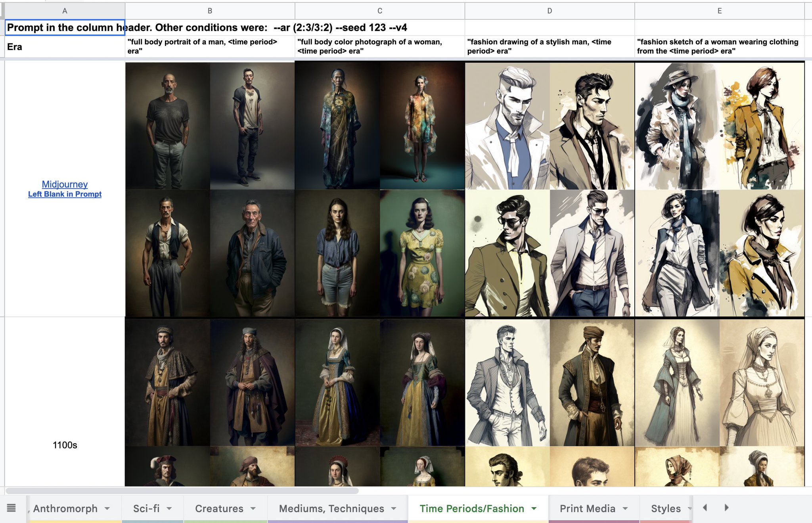This screenshot has width=812, height=523.
Task: Select the 1100s era cell
Action: tap(65, 445)
